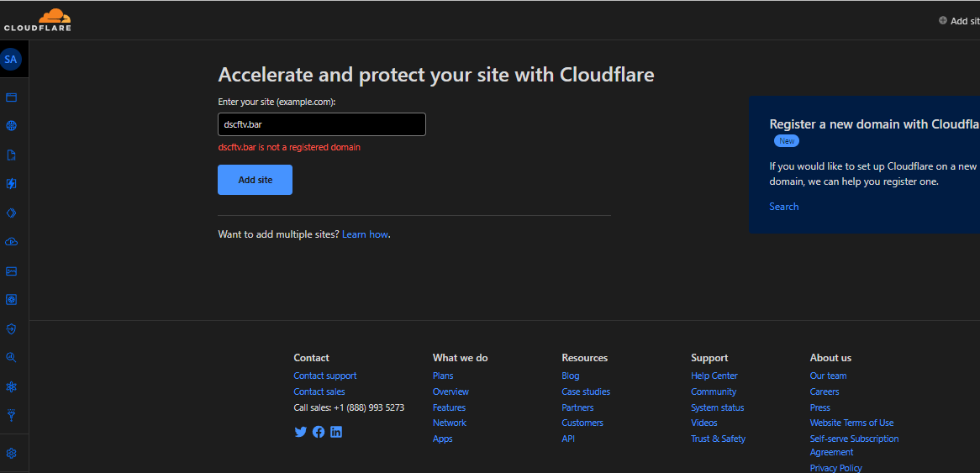Open Our team link
Image resolution: width=980 pixels, height=473 pixels.
tap(828, 376)
